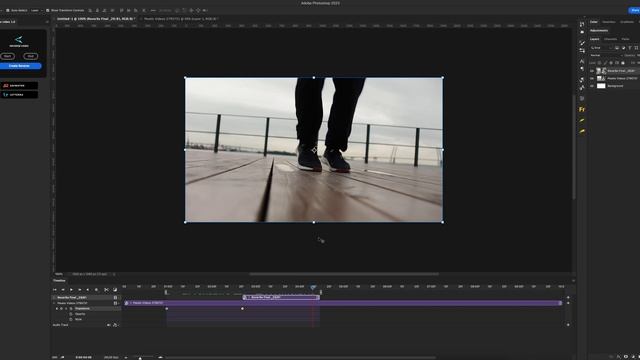Select the second Position keyframe diamond
640x360 pixels.
(242, 309)
